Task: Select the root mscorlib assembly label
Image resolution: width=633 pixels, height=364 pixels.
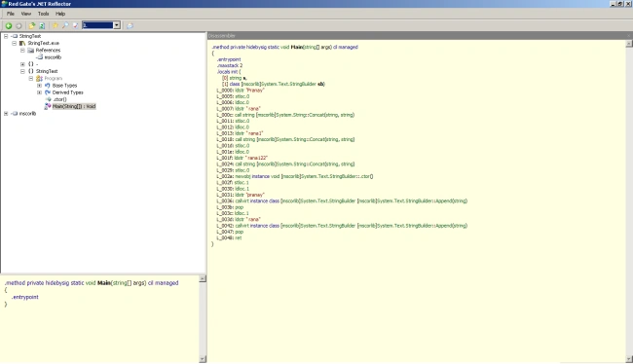Action: coord(27,114)
